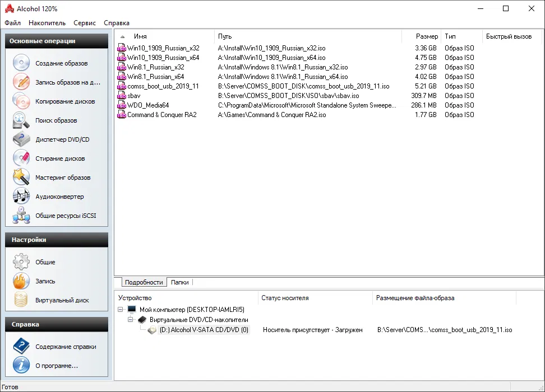Click the Alcohol V-SATA CD/DVD disc icon

click(152, 330)
